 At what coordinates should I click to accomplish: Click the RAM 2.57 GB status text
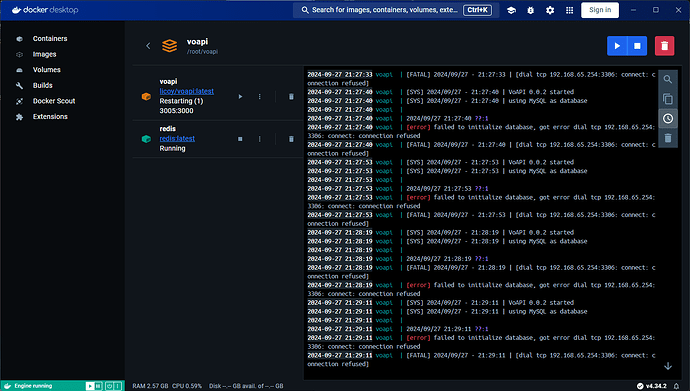(x=150, y=386)
